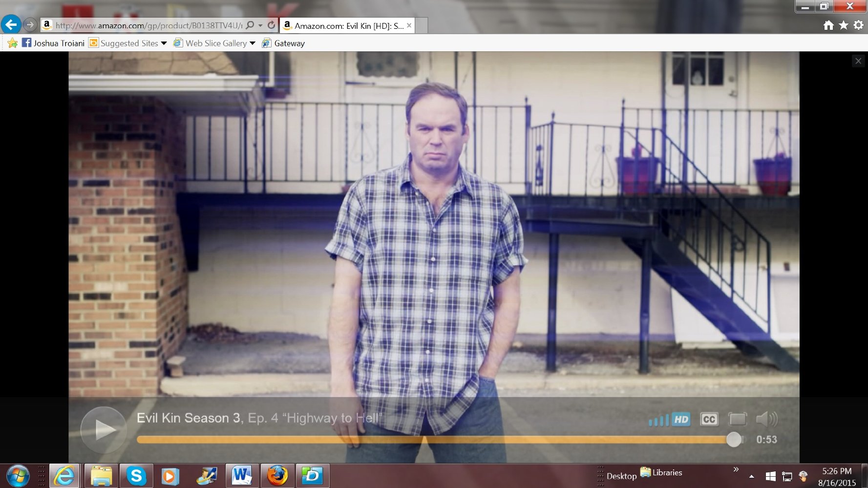Click the round playback scrubber handle
Viewport: 868px width, 488px height.
pyautogui.click(x=734, y=440)
